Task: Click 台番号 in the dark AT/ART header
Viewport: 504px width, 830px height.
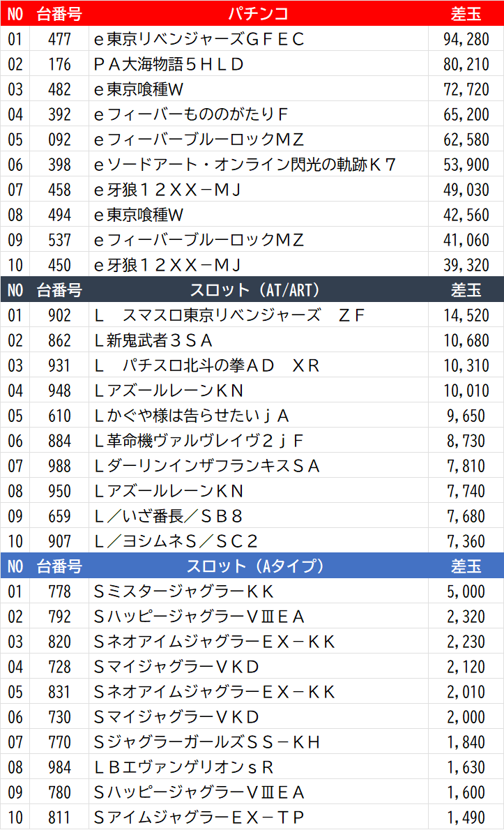Action: tap(59, 290)
